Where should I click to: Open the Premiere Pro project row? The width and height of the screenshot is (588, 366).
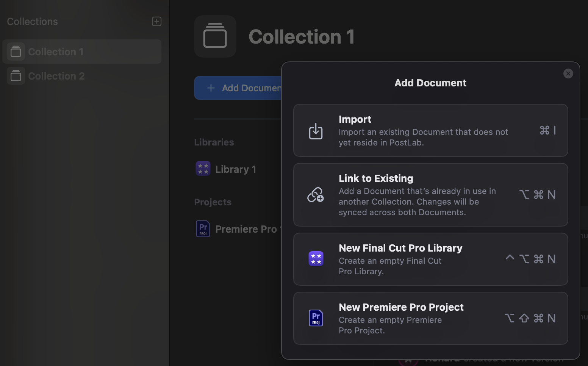pos(238,229)
